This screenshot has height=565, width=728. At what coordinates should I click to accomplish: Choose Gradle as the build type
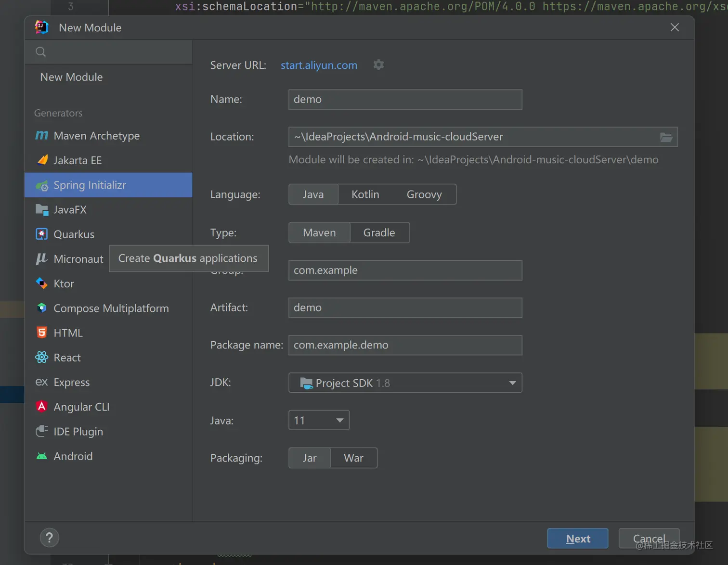click(379, 233)
